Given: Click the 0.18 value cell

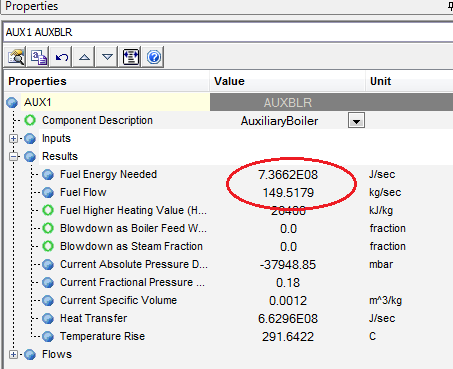Looking at the screenshot, I should pyautogui.click(x=288, y=283).
